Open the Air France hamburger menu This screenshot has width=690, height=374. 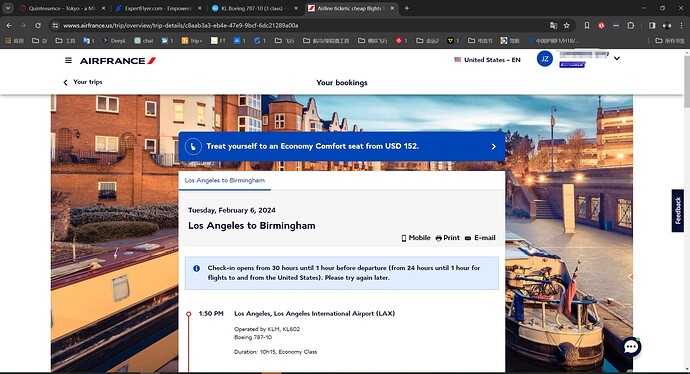68,60
